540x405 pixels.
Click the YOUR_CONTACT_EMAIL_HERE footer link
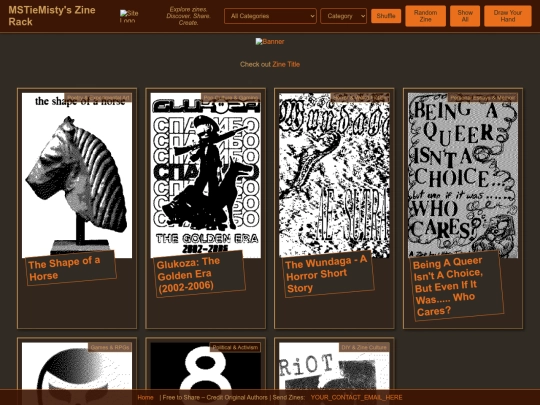pyautogui.click(x=356, y=397)
